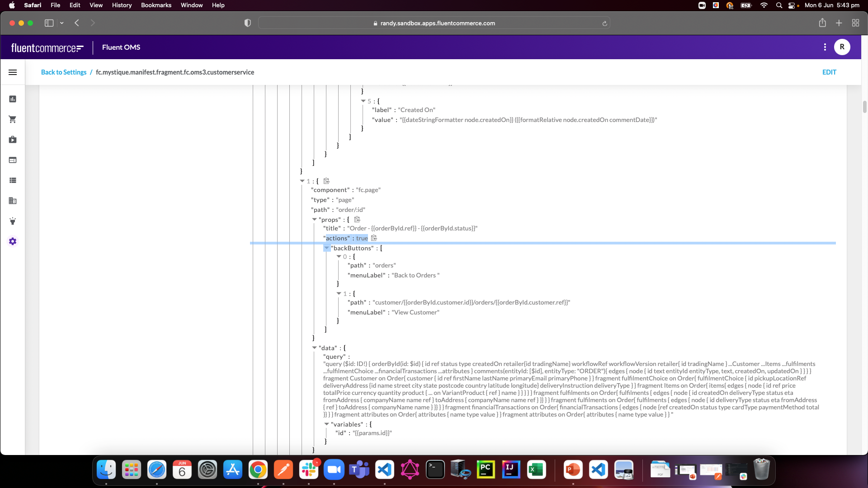Click the page vertical scrollbar thumb
The height and width of the screenshot is (488, 868).
point(864,107)
